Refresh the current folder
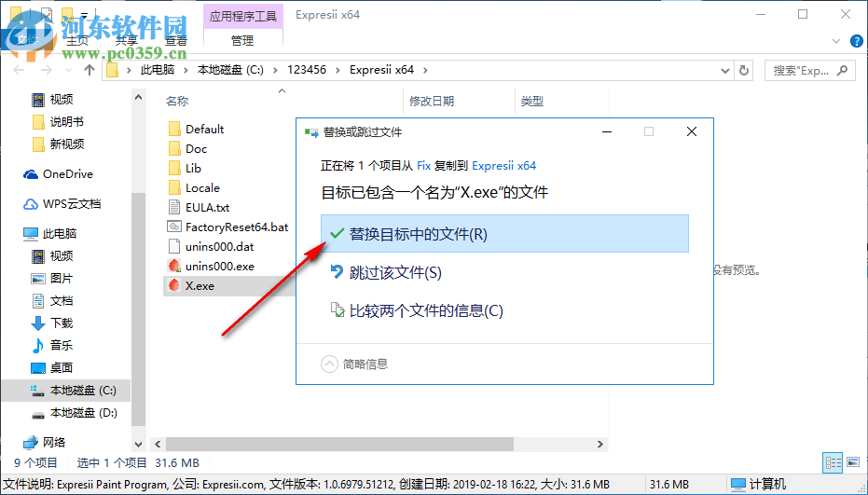Viewport: 868px width, 495px height. pyautogui.click(x=744, y=70)
